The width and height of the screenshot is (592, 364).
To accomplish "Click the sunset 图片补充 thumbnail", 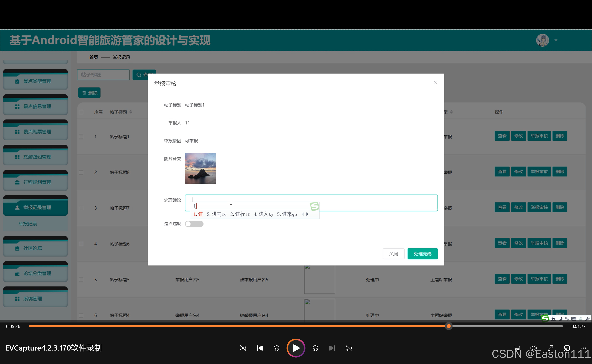I will click(x=200, y=169).
